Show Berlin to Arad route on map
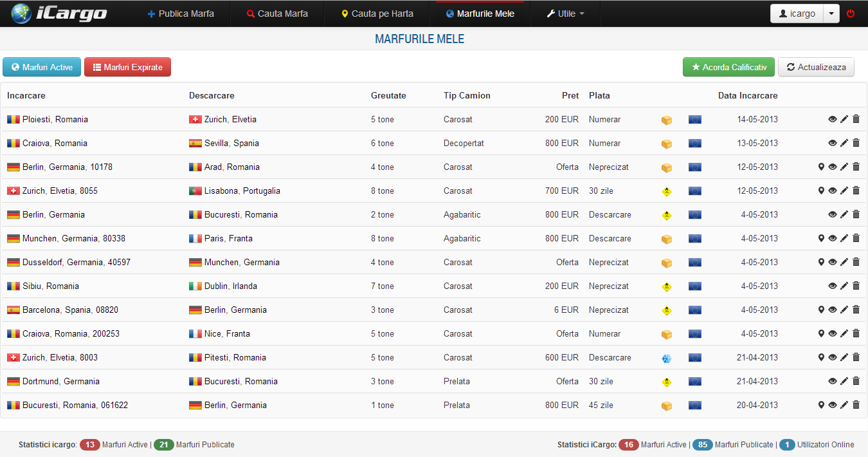 821,167
